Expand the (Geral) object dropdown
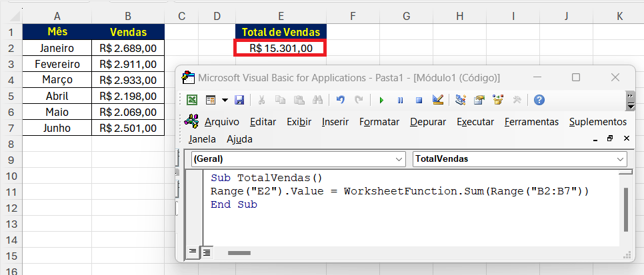Screen dimensions: 644x275 point(399,159)
